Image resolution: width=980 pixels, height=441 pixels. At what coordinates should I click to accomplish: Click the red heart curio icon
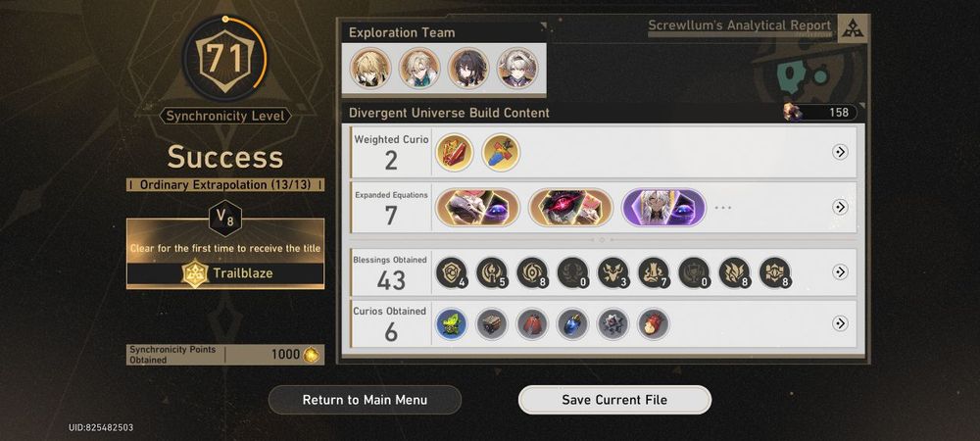point(654,324)
